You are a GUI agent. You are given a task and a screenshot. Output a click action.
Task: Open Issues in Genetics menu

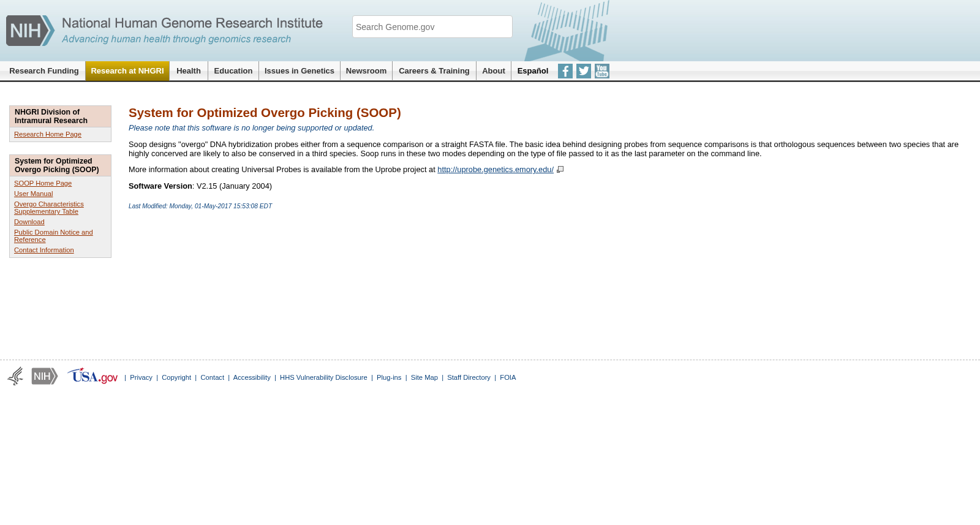click(300, 71)
